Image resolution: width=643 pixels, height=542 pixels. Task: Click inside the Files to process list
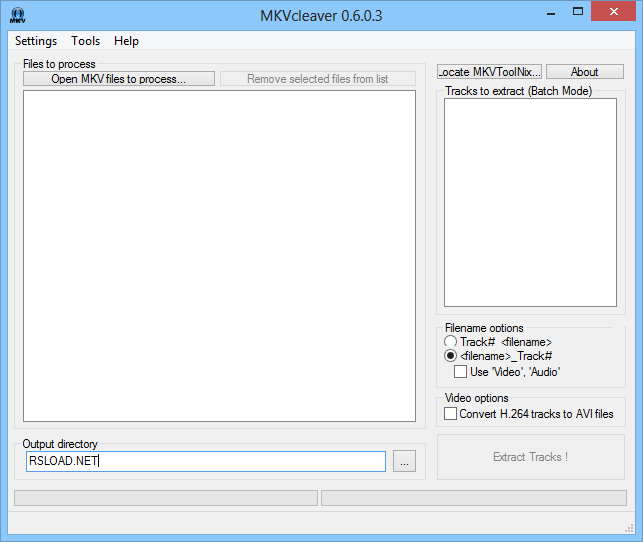[219, 256]
